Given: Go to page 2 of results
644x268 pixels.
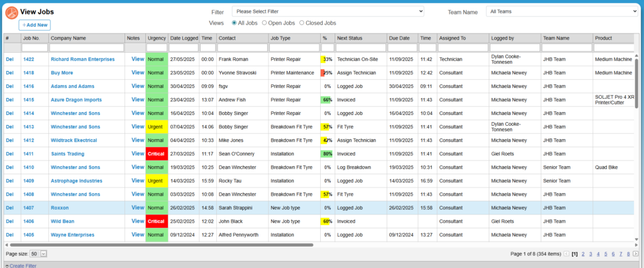Looking at the screenshot, I should click(x=583, y=254).
